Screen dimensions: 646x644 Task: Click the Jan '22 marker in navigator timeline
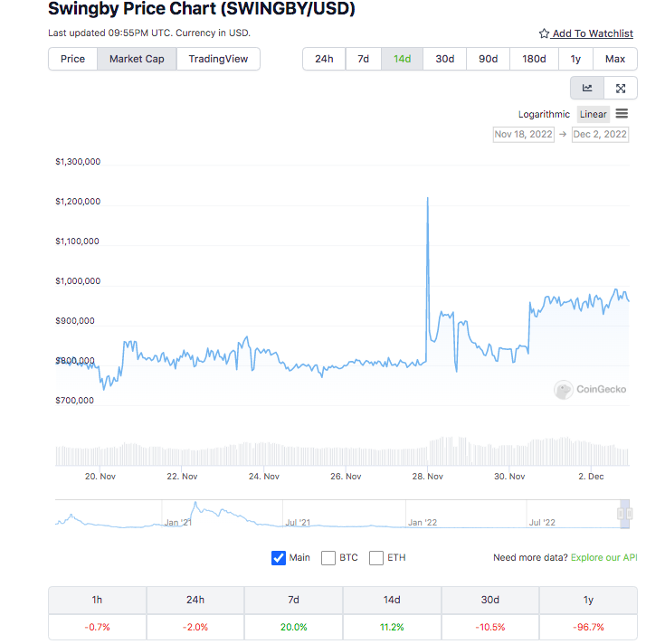point(423,522)
